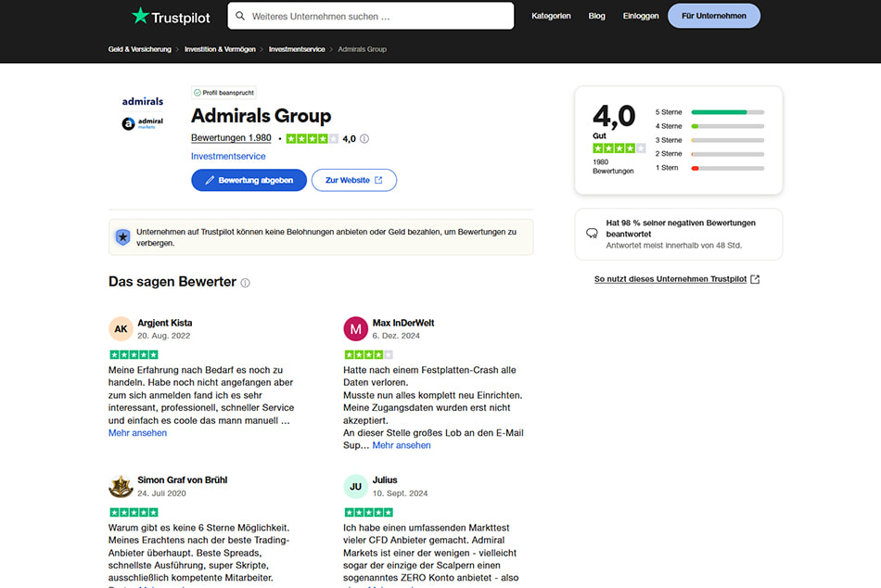Viewport: 881px width, 588px height.
Task: Click the four-star rating on Max InDerWelt's review
Action: (368, 354)
